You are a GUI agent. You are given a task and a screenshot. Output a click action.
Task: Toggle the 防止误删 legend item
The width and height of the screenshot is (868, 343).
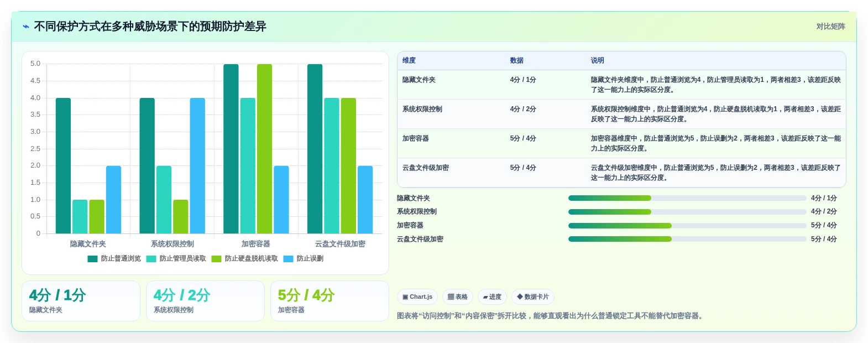pyautogui.click(x=303, y=258)
